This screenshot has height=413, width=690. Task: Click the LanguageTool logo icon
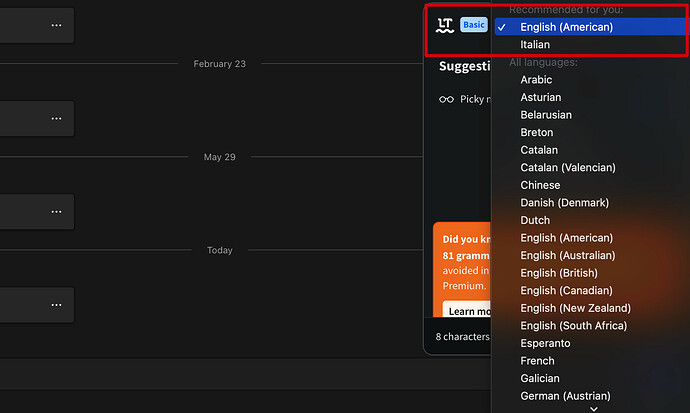click(x=445, y=25)
